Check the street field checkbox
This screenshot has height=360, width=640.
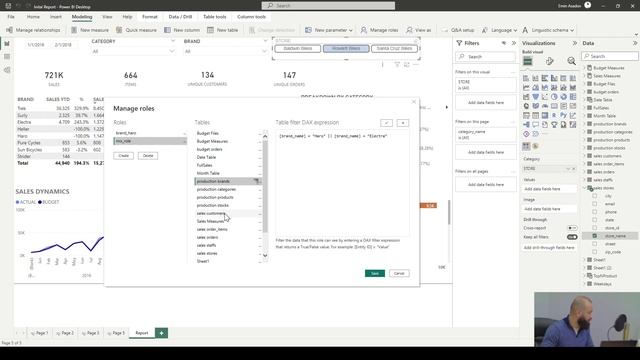(594, 244)
